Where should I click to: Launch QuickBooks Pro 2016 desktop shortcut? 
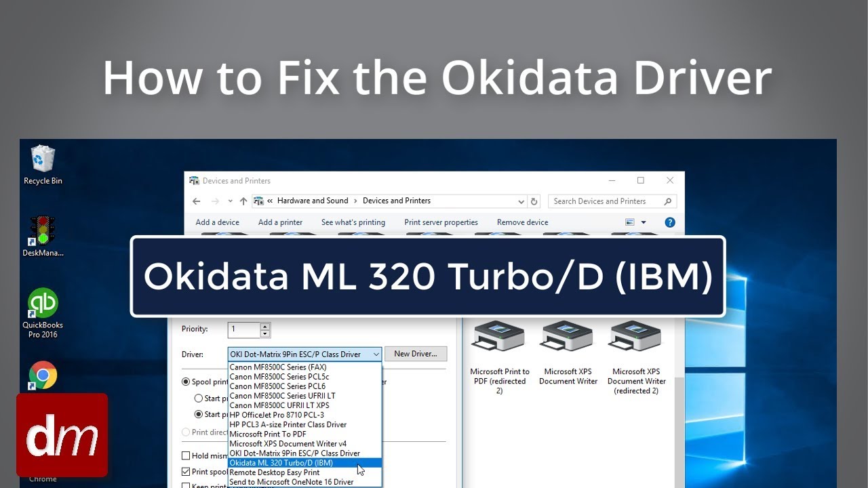coord(42,313)
